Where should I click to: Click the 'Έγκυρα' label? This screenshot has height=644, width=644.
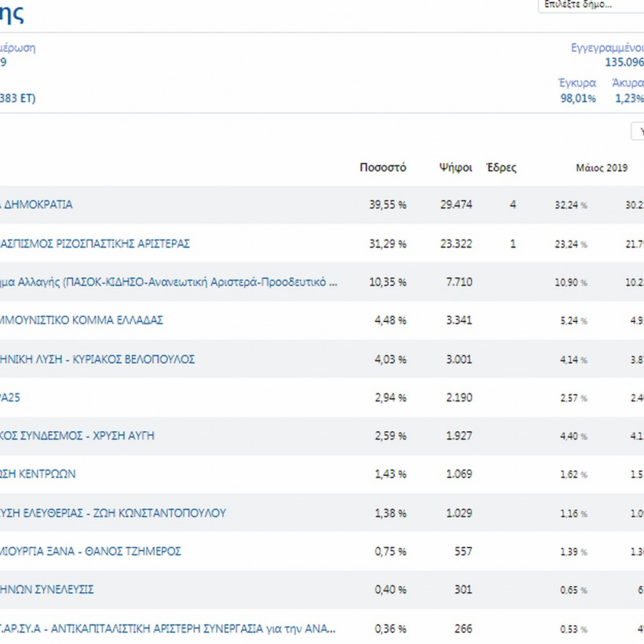click(x=577, y=83)
